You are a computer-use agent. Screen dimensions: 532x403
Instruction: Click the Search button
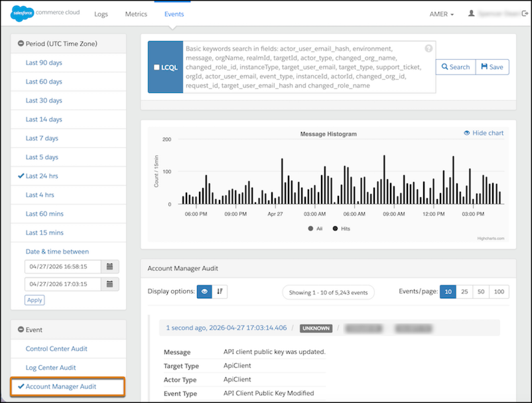[456, 67]
